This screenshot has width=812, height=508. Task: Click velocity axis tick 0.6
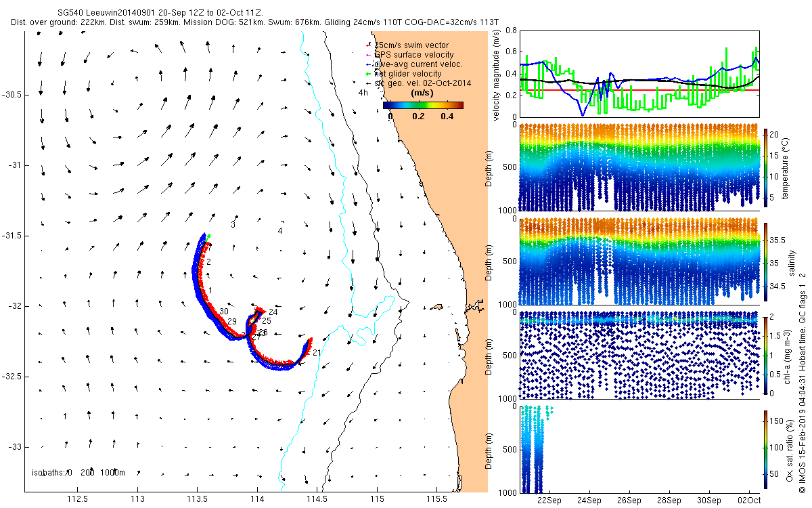511,52
